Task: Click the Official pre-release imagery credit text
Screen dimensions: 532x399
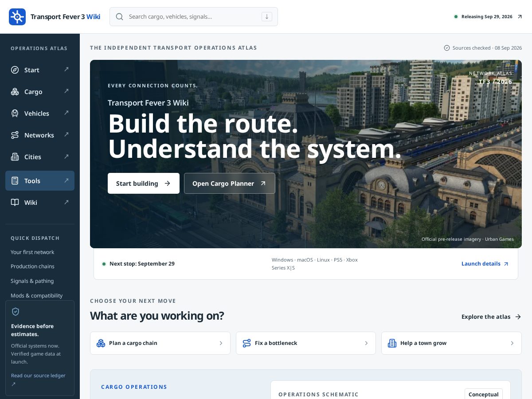Action: (468, 239)
